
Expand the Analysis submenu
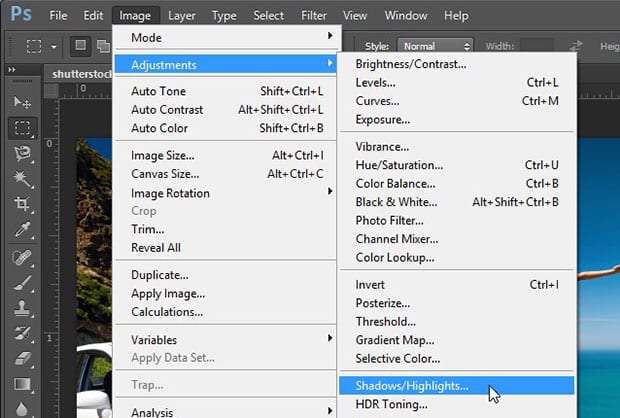[227, 412]
